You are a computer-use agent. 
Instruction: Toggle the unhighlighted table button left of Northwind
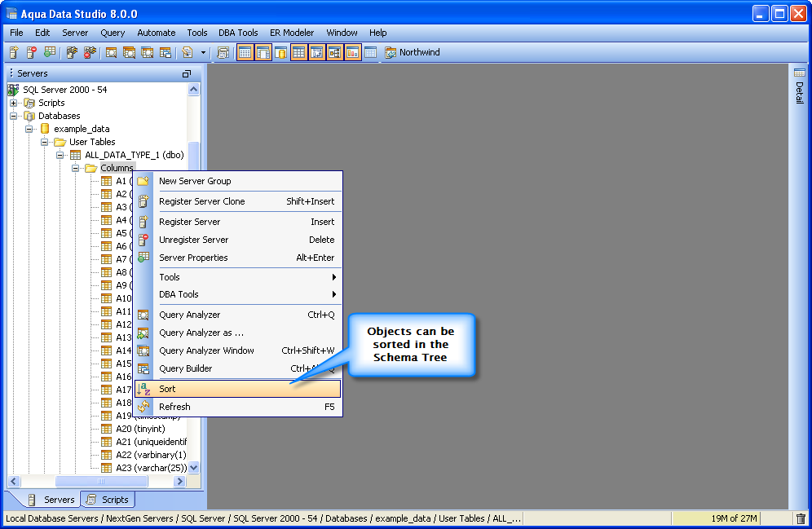(370, 52)
